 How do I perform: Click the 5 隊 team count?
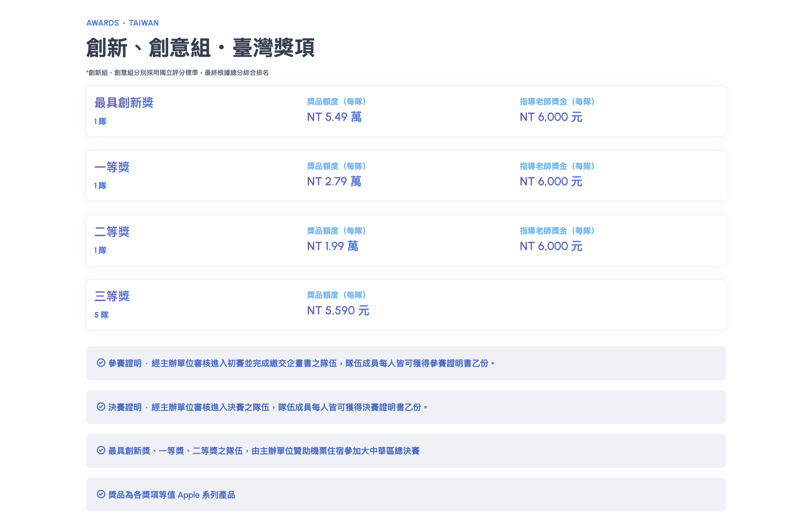pos(101,315)
